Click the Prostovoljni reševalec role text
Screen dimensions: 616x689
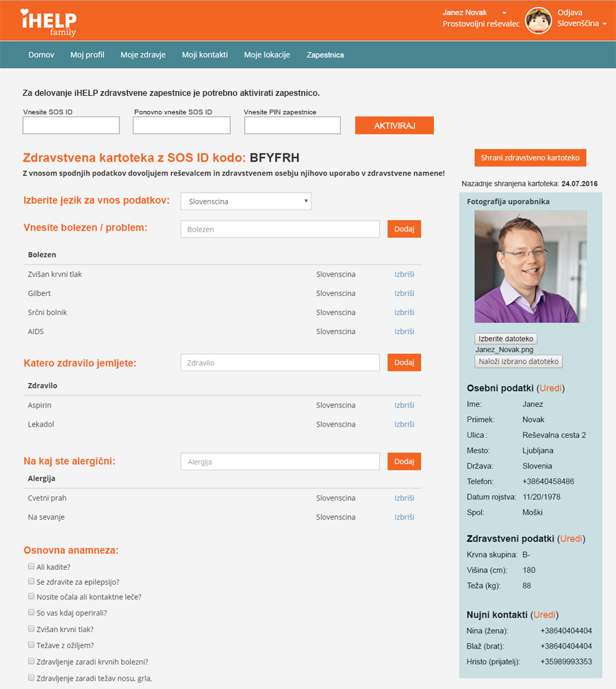(x=481, y=24)
